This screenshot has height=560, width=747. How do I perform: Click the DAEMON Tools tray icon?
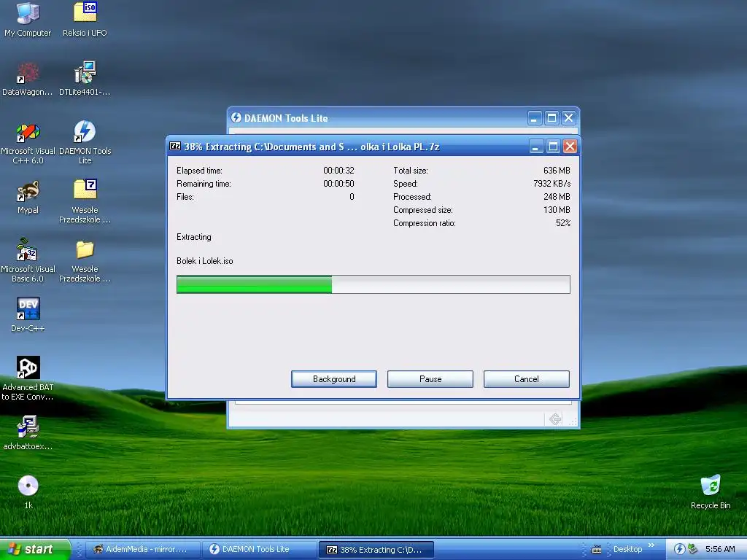click(x=679, y=549)
